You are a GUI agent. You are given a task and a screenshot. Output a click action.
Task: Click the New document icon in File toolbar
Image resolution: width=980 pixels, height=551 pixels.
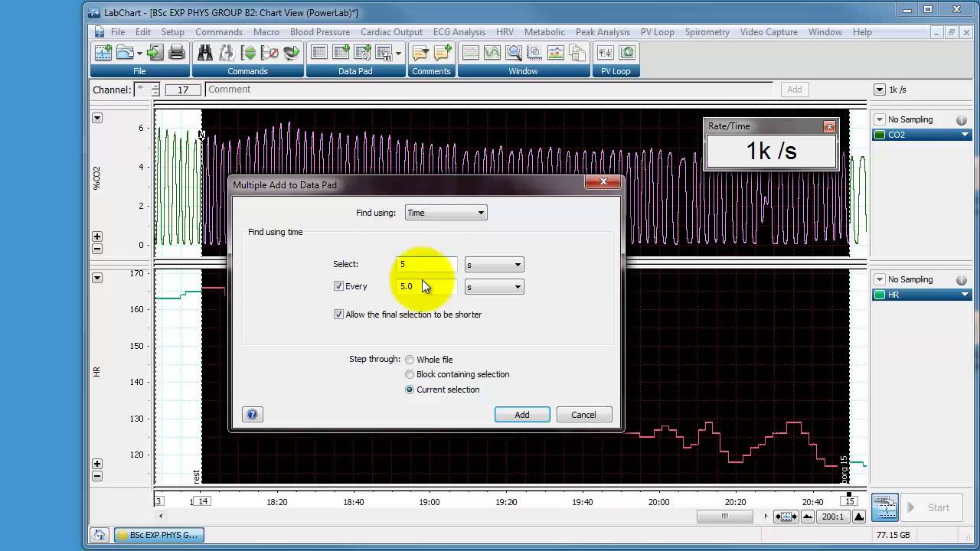[x=103, y=53]
